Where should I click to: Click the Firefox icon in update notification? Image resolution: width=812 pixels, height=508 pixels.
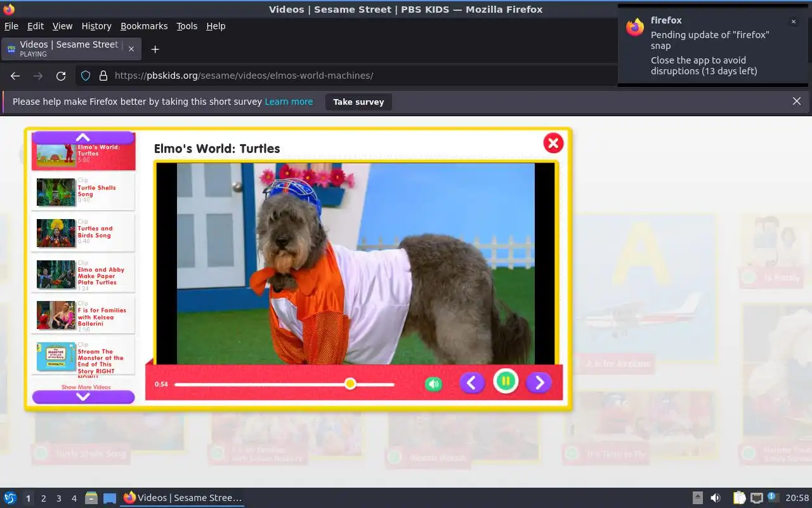tap(635, 27)
